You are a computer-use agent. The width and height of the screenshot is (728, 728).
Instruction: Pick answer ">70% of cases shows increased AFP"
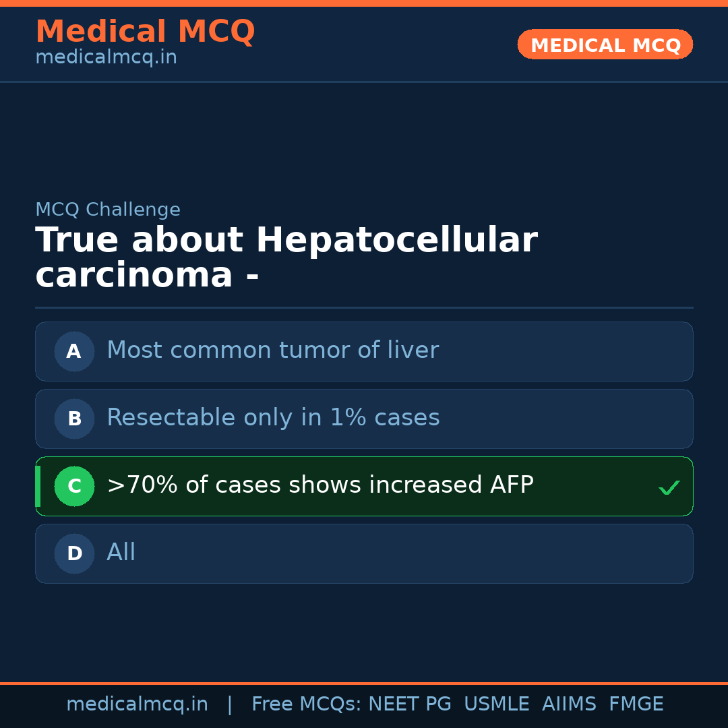[320, 485]
